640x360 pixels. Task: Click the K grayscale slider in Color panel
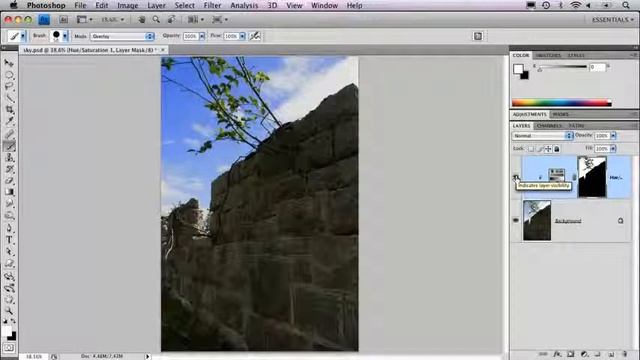(562, 67)
